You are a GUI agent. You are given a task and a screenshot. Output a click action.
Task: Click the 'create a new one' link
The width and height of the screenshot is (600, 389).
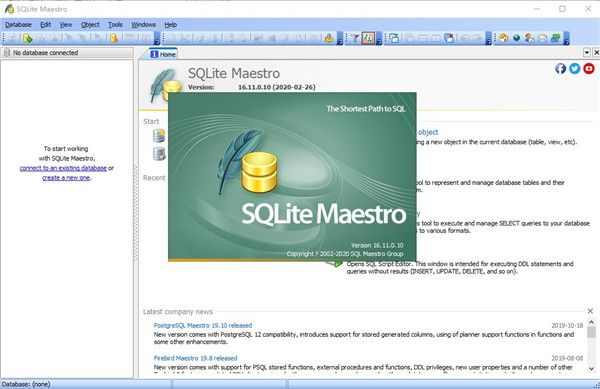click(x=66, y=177)
